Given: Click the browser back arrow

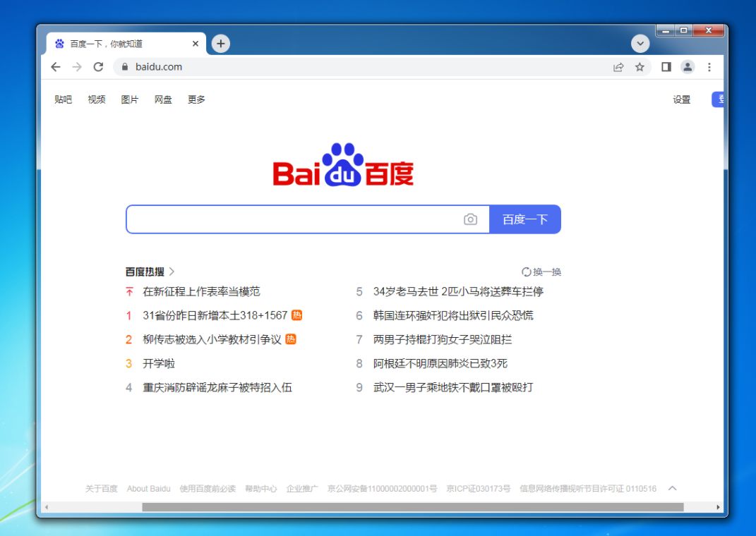Looking at the screenshot, I should [x=56, y=67].
